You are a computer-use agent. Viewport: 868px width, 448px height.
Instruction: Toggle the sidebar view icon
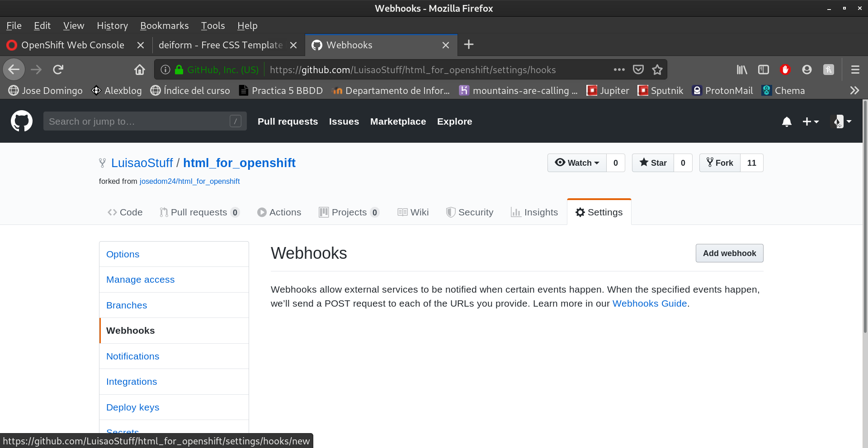764,70
